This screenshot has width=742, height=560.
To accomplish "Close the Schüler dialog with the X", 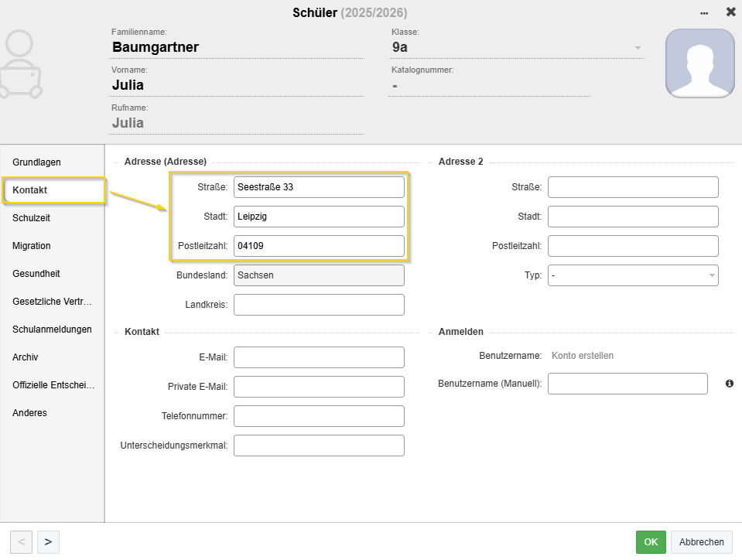I will 730,12.
